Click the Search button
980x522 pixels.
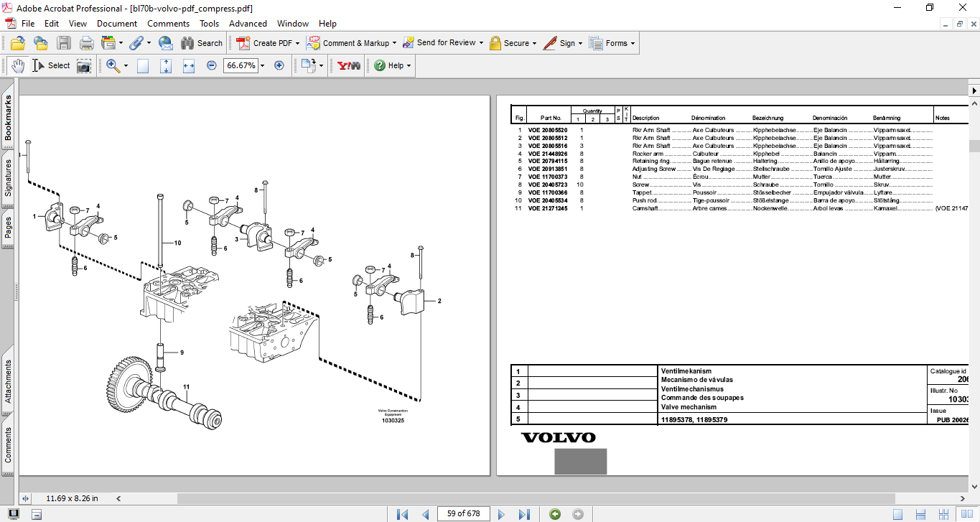202,43
